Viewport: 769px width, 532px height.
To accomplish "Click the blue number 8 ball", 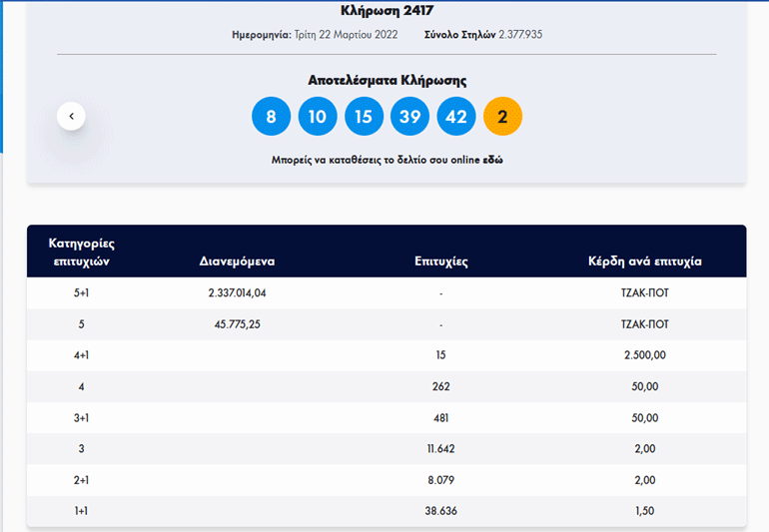I will pyautogui.click(x=271, y=117).
